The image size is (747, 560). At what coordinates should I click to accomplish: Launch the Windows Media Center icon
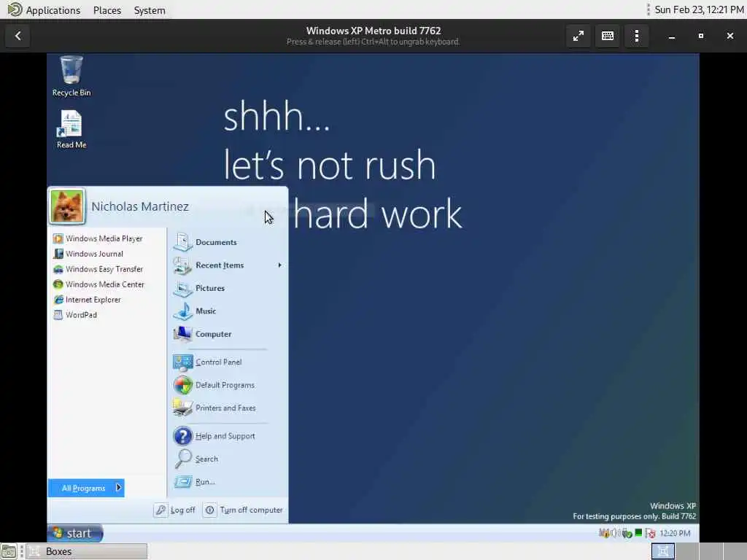point(58,284)
